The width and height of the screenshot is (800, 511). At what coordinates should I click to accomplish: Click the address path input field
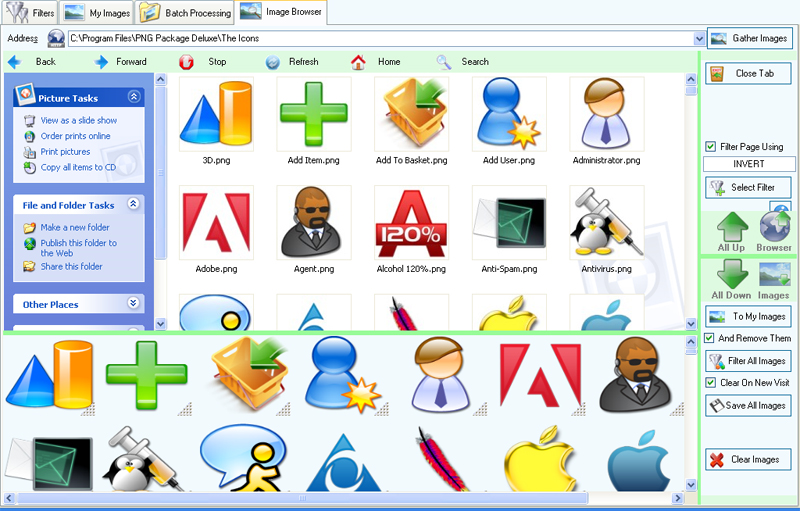381,38
